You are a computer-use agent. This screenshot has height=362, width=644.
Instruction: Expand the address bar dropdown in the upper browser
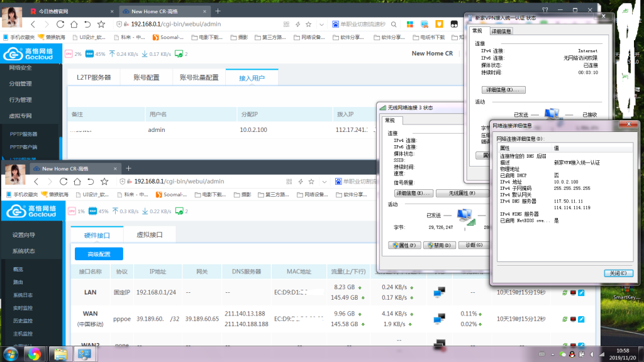[321, 25]
